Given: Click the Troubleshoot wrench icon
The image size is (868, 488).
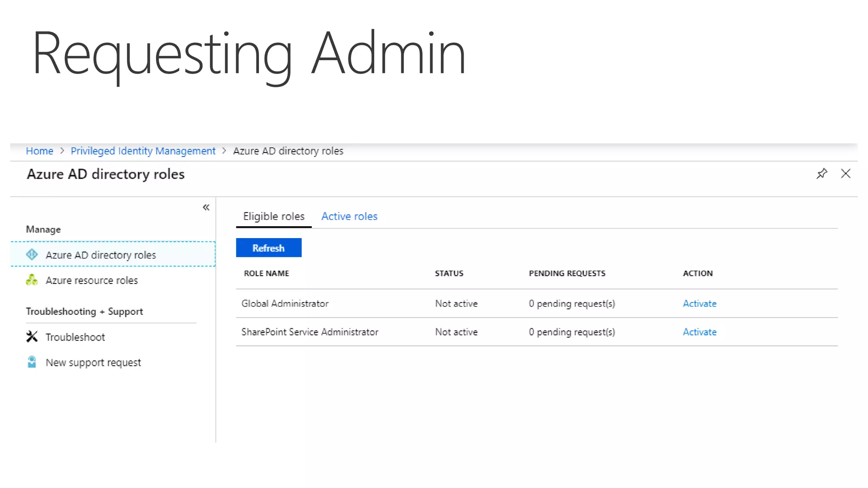Looking at the screenshot, I should coord(32,337).
